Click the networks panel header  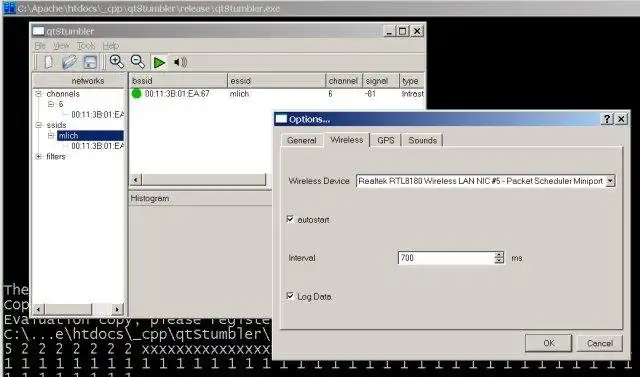coord(79,81)
